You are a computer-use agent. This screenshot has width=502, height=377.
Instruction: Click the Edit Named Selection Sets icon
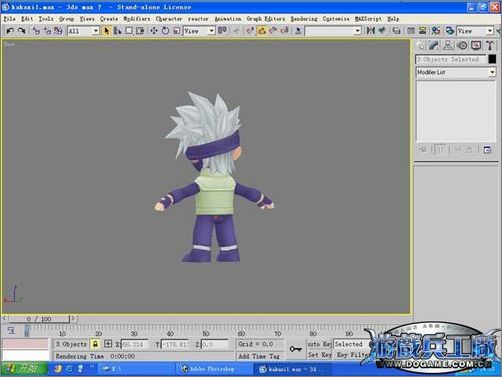[298, 31]
